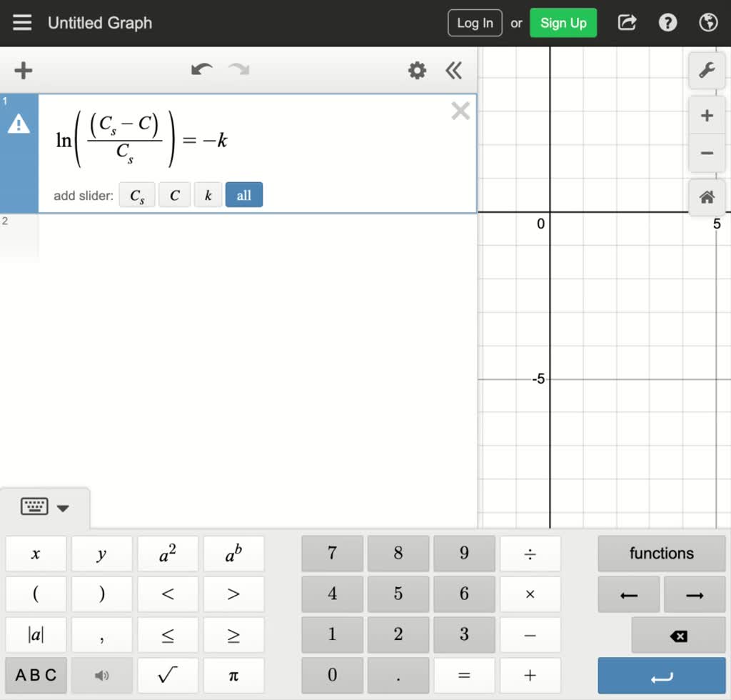Image resolution: width=731 pixels, height=700 pixels.
Task: Click the Add Item plus icon
Action: (x=24, y=70)
